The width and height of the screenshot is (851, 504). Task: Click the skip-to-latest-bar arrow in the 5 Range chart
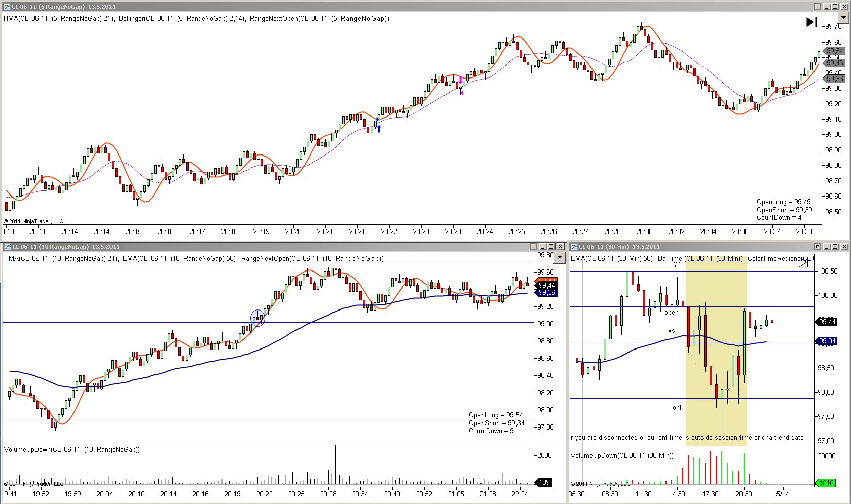tap(811, 22)
